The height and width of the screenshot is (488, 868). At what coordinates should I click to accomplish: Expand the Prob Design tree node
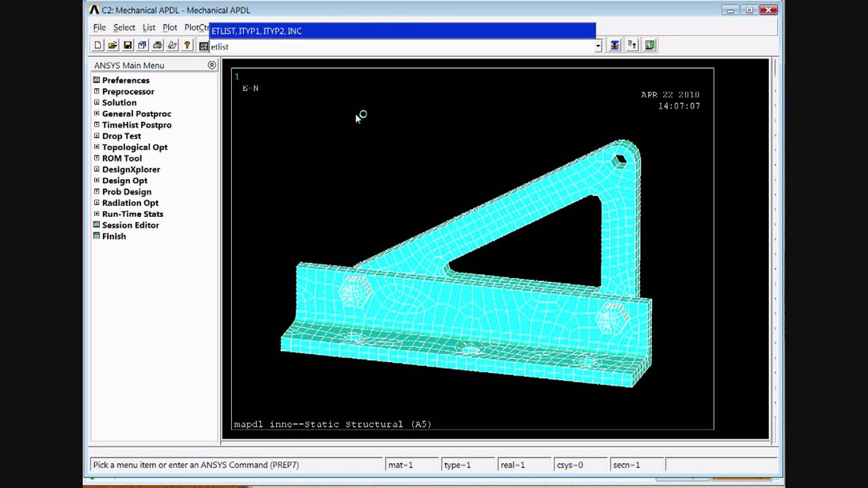click(96, 192)
